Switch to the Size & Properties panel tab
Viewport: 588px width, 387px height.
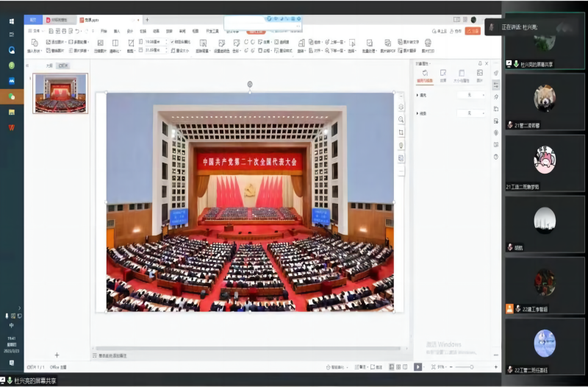(462, 74)
